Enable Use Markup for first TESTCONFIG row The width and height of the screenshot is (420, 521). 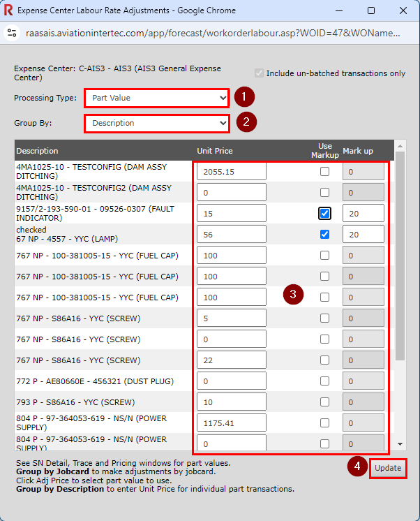(324, 172)
